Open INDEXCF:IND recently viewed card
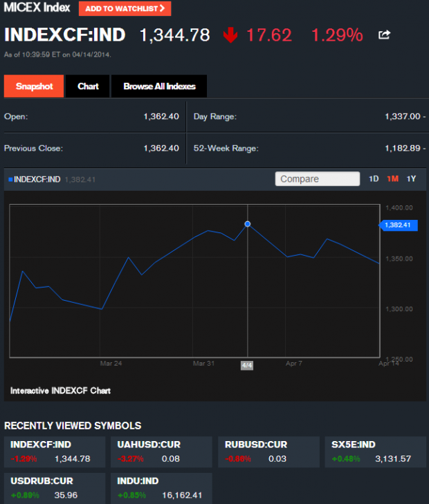Screen dimensions: 429x504 coord(55,451)
